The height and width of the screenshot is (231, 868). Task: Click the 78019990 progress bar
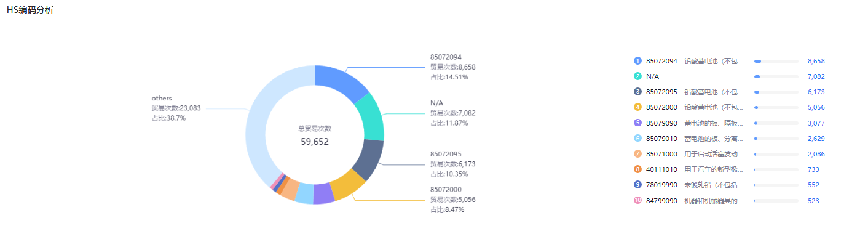[x=776, y=184]
